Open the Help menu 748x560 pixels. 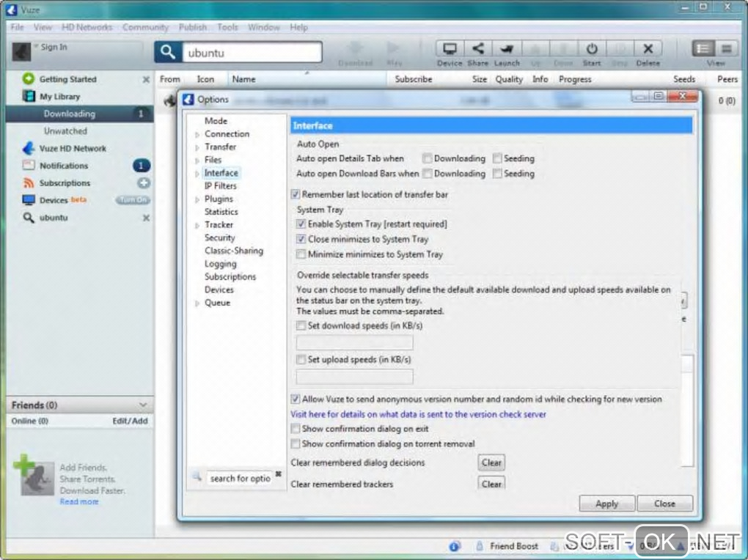click(x=298, y=27)
